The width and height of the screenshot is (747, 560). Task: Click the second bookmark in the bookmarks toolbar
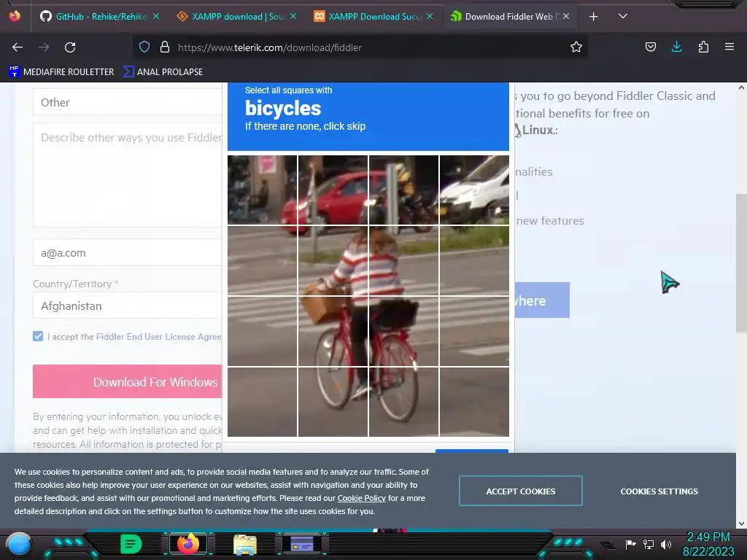coord(163,72)
